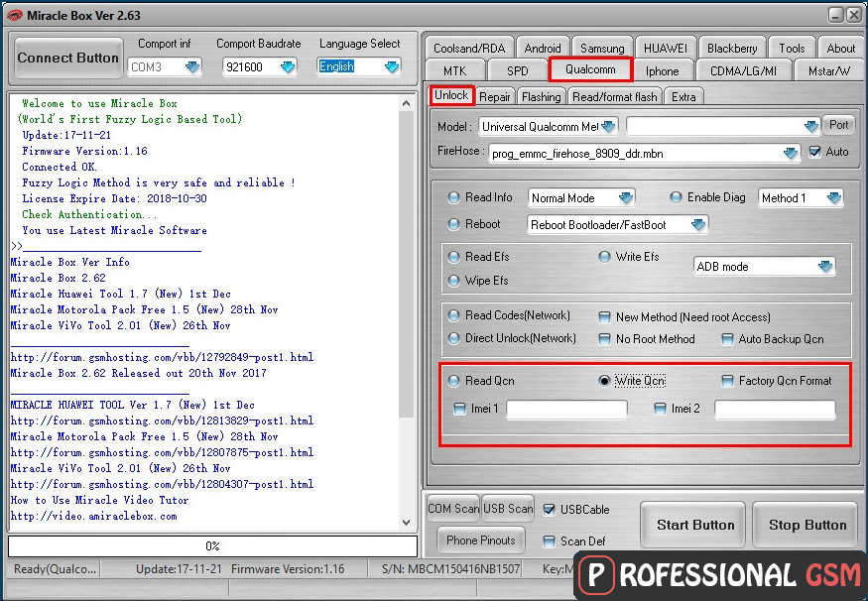Click the 0% progress bar
The width and height of the screenshot is (868, 601).
[212, 546]
